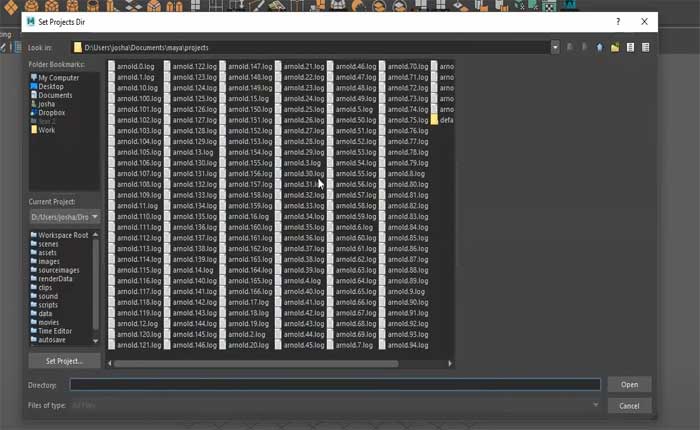
Task: Select My Computer bookmark
Action: [57, 77]
